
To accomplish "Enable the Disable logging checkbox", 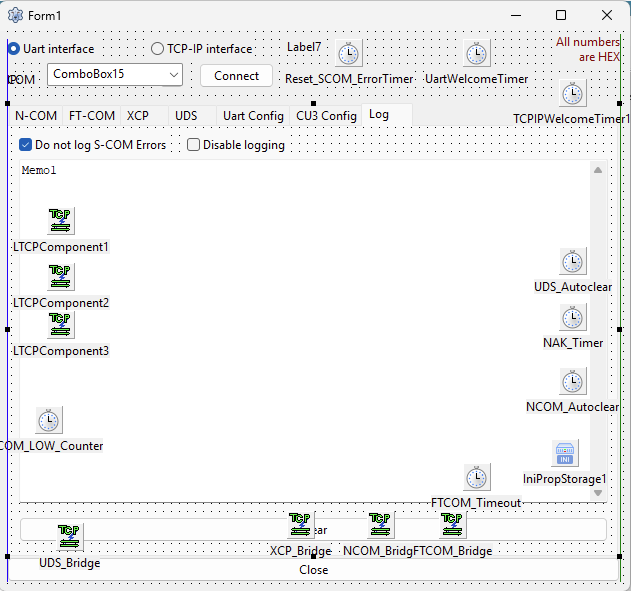I will (x=194, y=145).
